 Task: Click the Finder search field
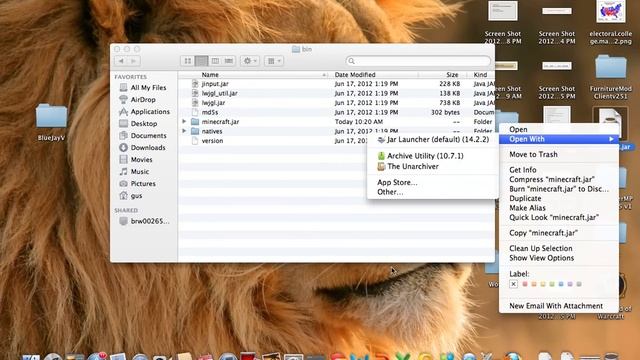(x=418, y=61)
